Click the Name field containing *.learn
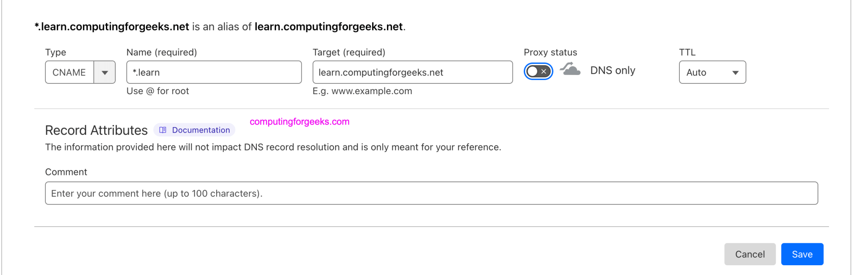Image resolution: width=868 pixels, height=275 pixels. 214,72
